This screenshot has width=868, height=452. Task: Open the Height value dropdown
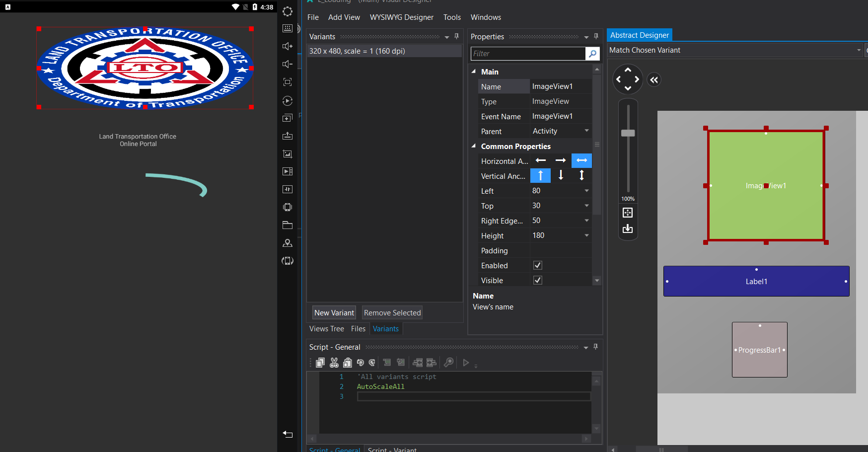[x=586, y=235]
